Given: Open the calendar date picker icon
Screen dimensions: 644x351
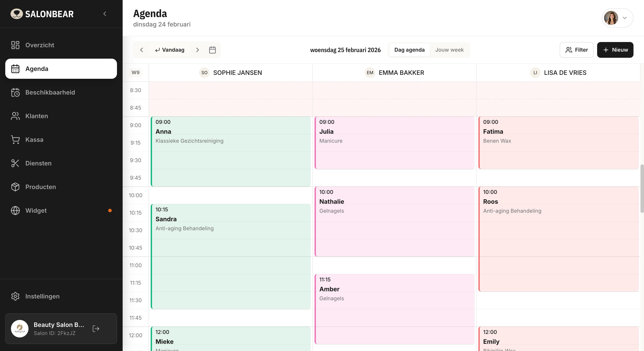Looking at the screenshot, I should (212, 50).
